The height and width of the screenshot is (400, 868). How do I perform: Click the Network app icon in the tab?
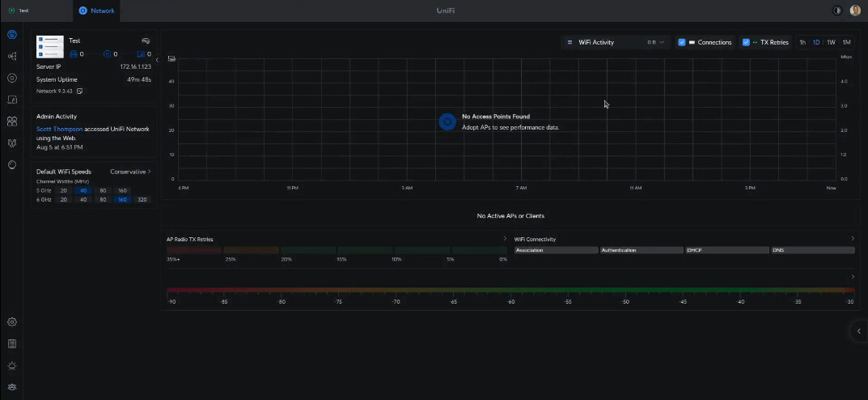83,11
